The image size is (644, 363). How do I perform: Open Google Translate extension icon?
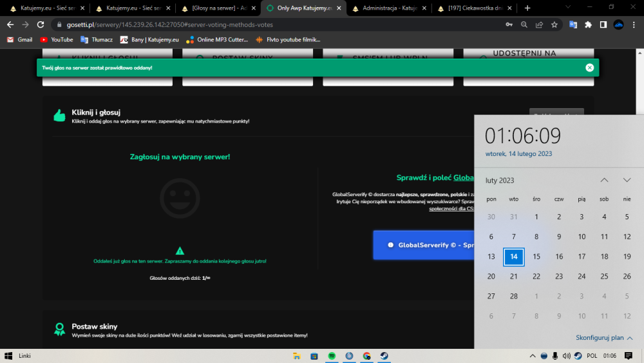click(x=573, y=25)
